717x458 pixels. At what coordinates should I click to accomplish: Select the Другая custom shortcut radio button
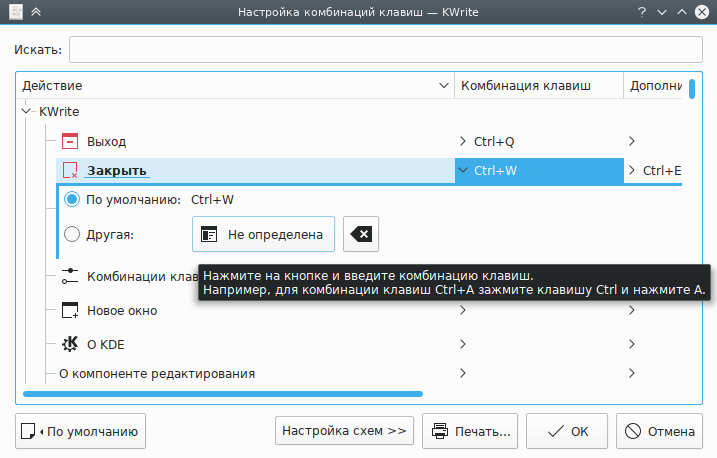72,234
